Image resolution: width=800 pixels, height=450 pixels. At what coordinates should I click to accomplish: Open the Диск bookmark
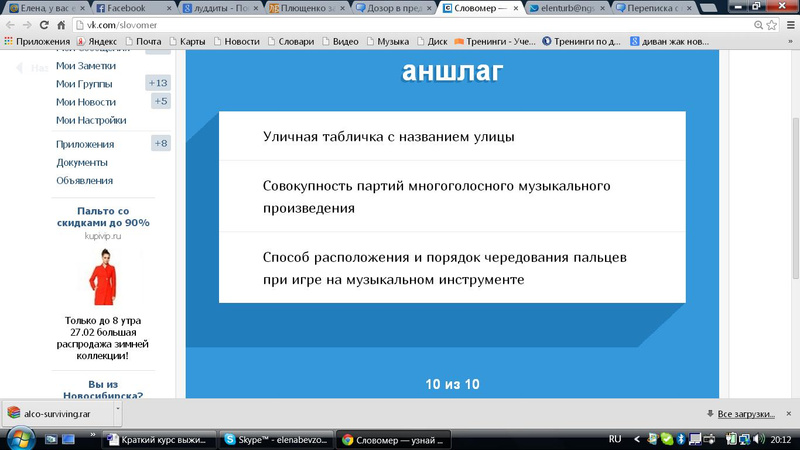point(432,41)
